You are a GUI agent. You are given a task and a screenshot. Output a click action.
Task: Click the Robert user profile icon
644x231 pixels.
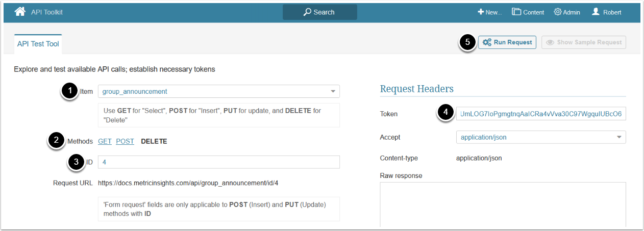[596, 12]
